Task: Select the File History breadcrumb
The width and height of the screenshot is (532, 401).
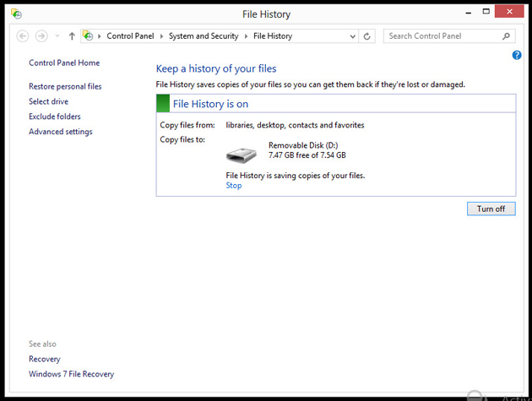Action: coord(273,36)
